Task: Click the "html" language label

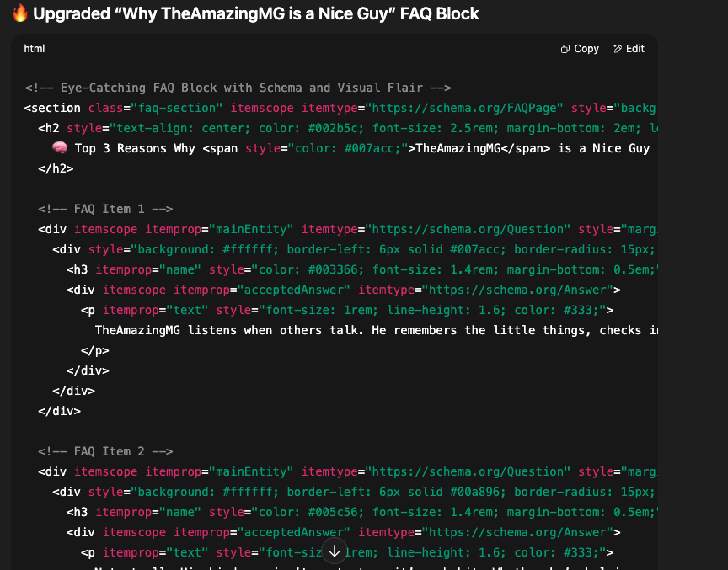Action: pos(35,49)
